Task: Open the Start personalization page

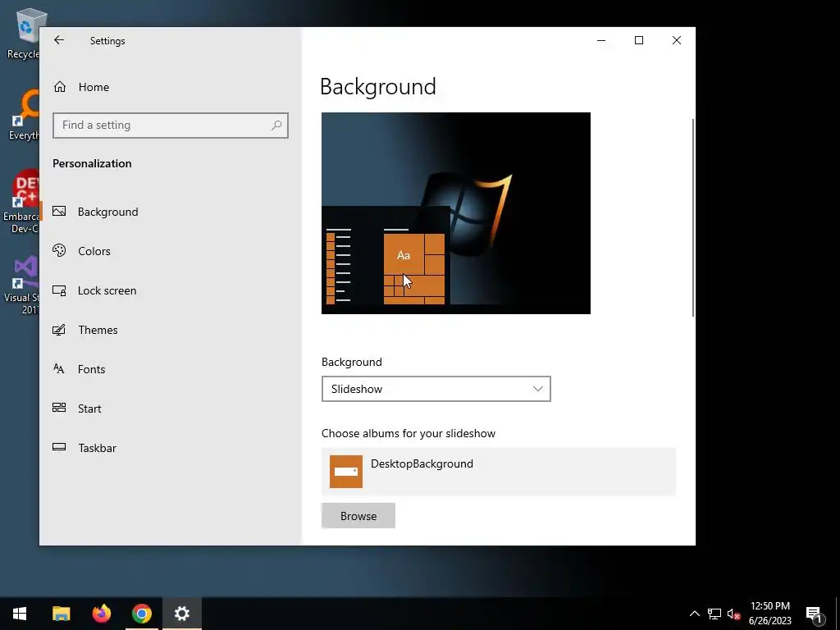Action: (x=171, y=409)
